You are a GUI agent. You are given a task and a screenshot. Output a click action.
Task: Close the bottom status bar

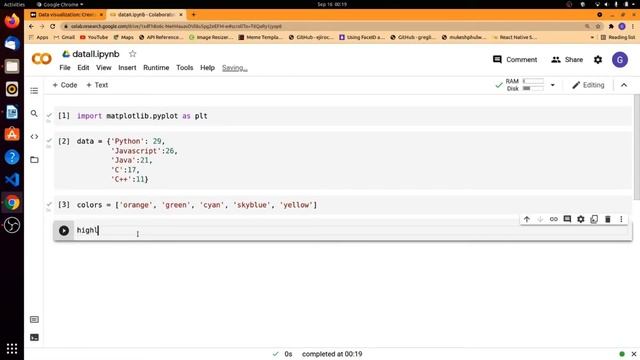pos(634,354)
